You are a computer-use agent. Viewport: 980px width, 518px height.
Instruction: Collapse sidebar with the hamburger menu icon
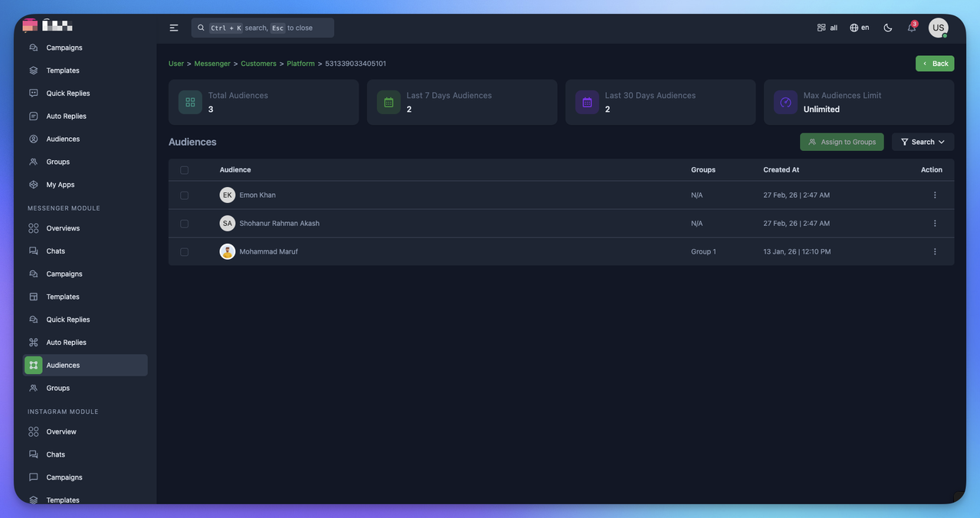click(x=174, y=28)
